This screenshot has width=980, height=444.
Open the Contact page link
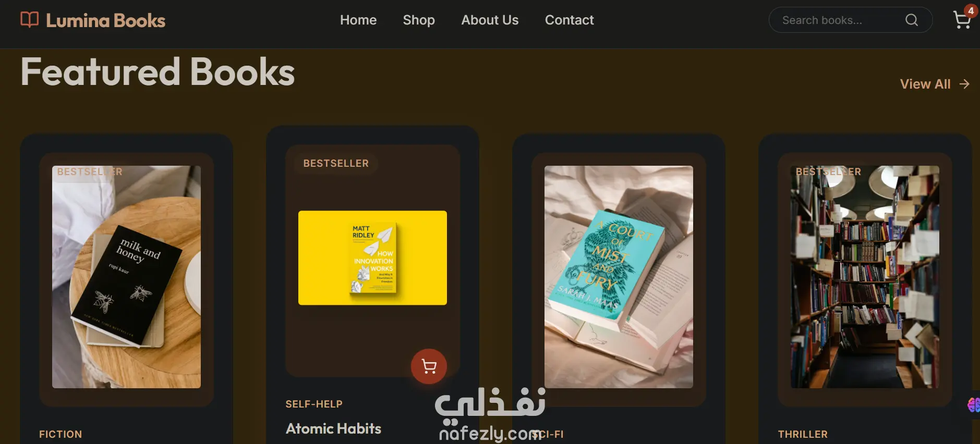coord(569,20)
